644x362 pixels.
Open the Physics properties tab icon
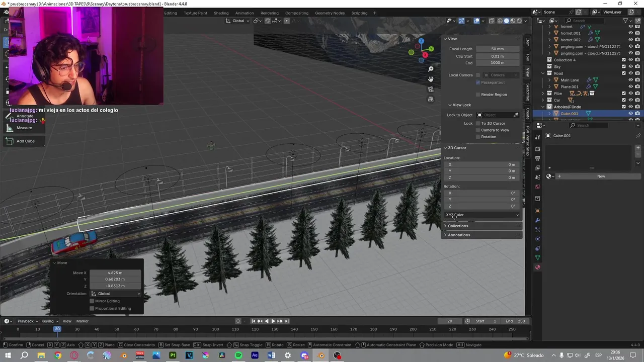[x=537, y=239]
